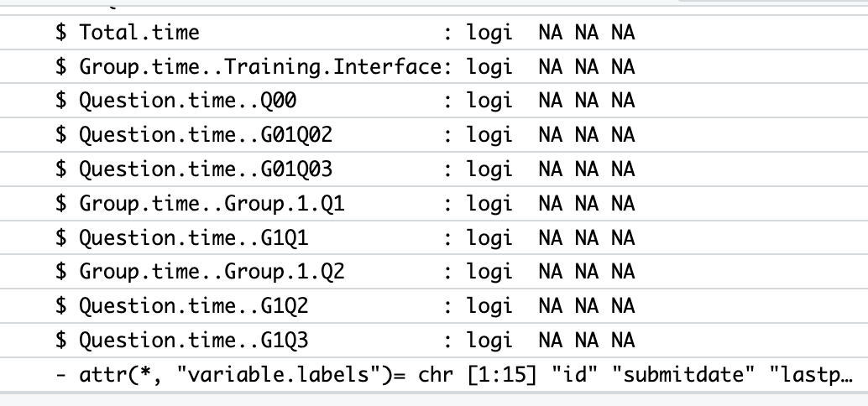
Task: Click the chr type in attr line
Action: (437, 375)
